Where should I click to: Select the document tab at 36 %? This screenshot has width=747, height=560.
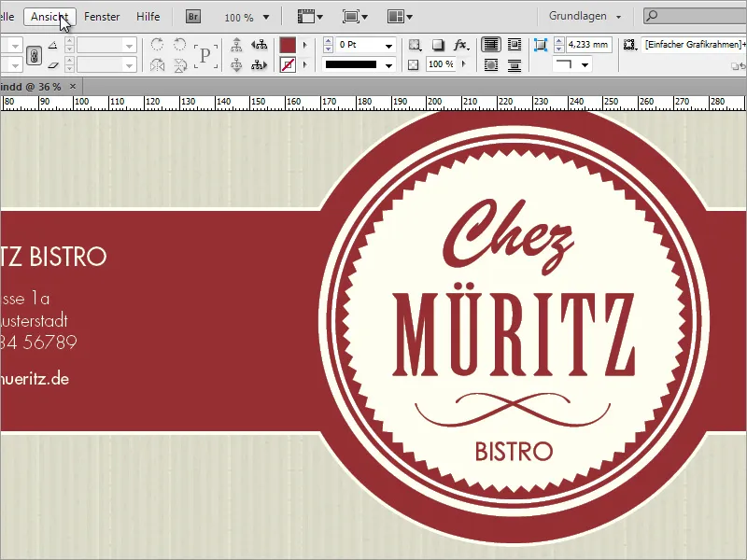pos(31,87)
